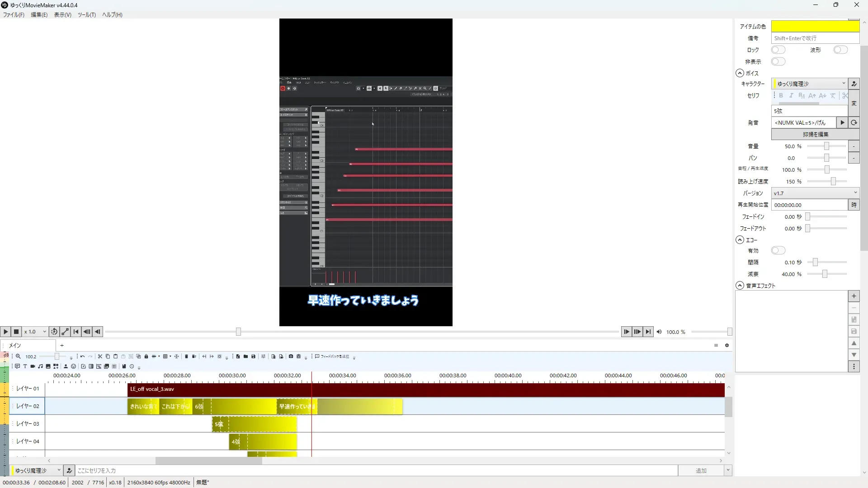
Task: Click the scissors cut icon in timeline toolbar
Action: tap(100, 357)
